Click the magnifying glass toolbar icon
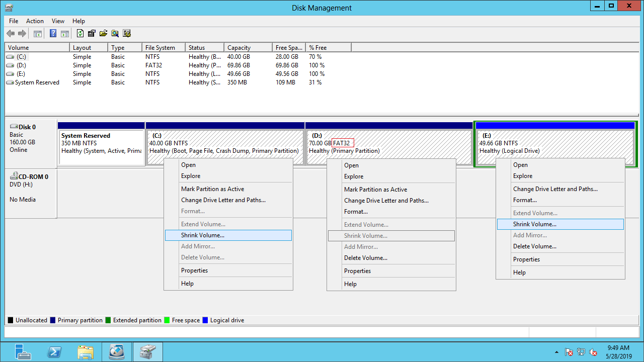 [115, 34]
